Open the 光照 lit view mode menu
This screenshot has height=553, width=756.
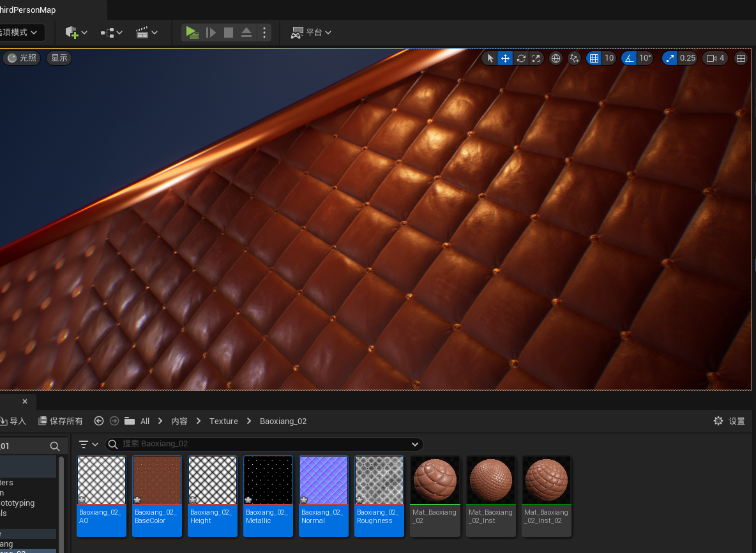click(22, 58)
